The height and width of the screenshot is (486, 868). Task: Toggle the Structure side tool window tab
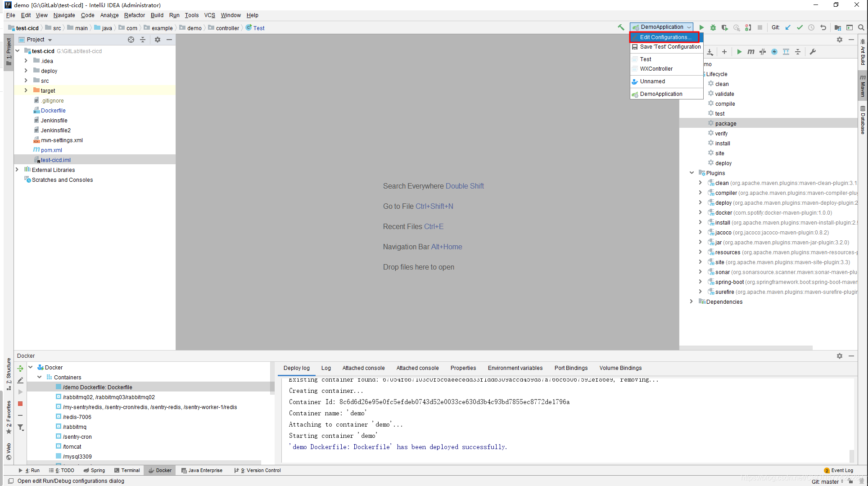pos(9,374)
